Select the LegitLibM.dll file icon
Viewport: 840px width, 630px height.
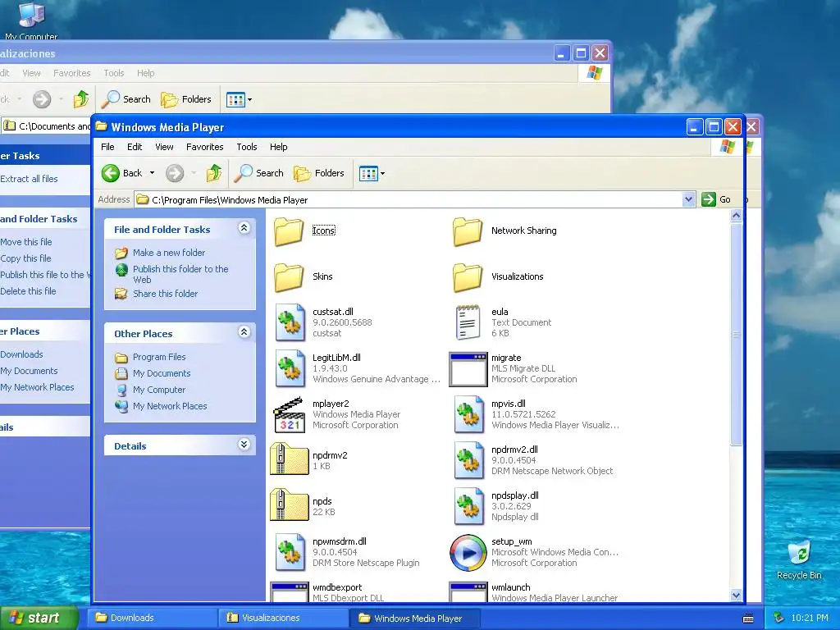[x=290, y=368]
